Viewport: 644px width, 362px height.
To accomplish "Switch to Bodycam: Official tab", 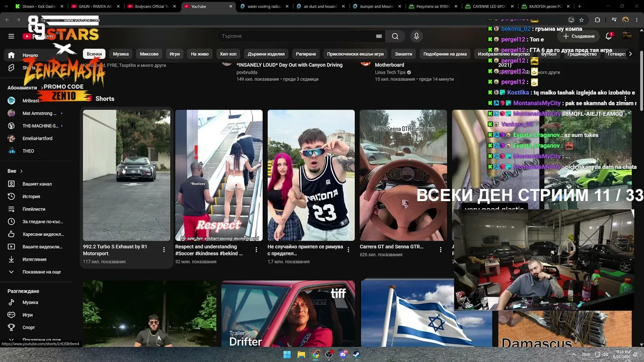I will coord(151,7).
